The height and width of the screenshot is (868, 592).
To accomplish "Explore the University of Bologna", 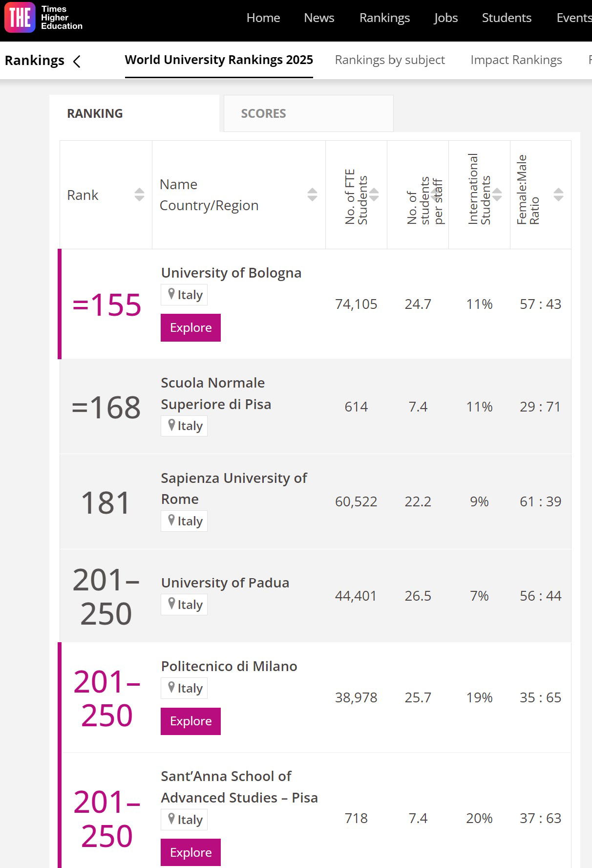I will pos(190,327).
